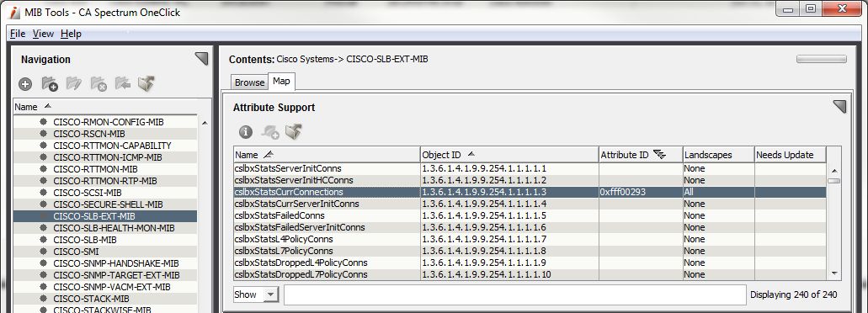Screen dimensions: 868x313
Task: Click the add MIB plus icon in Navigation
Action: [25, 84]
